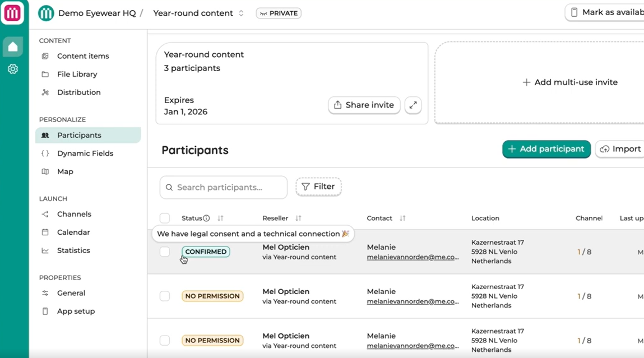
Task: Check the first NO PERMISSION row checkbox
Action: pos(165,296)
